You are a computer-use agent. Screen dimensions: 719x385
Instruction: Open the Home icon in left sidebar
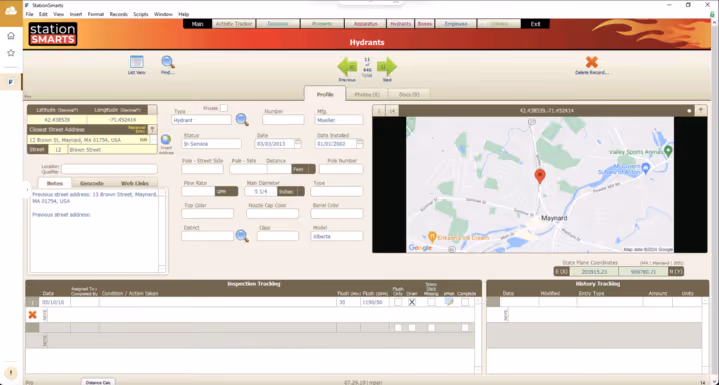click(x=11, y=36)
